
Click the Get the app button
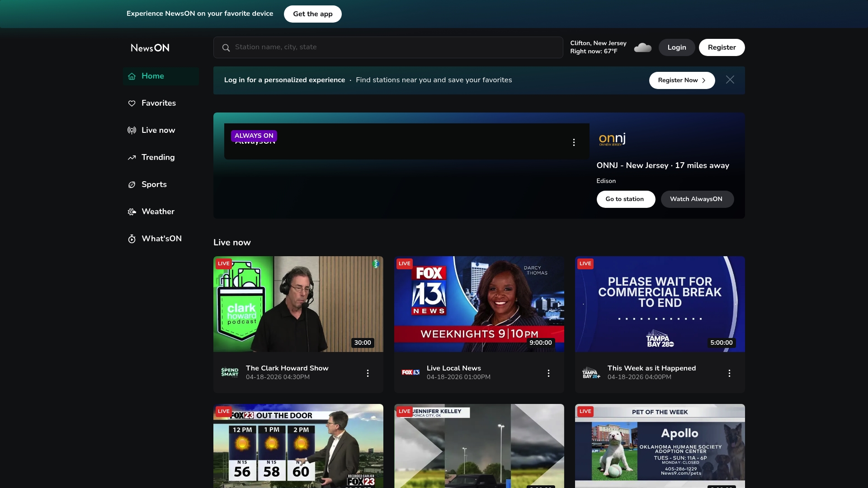pyautogui.click(x=312, y=14)
